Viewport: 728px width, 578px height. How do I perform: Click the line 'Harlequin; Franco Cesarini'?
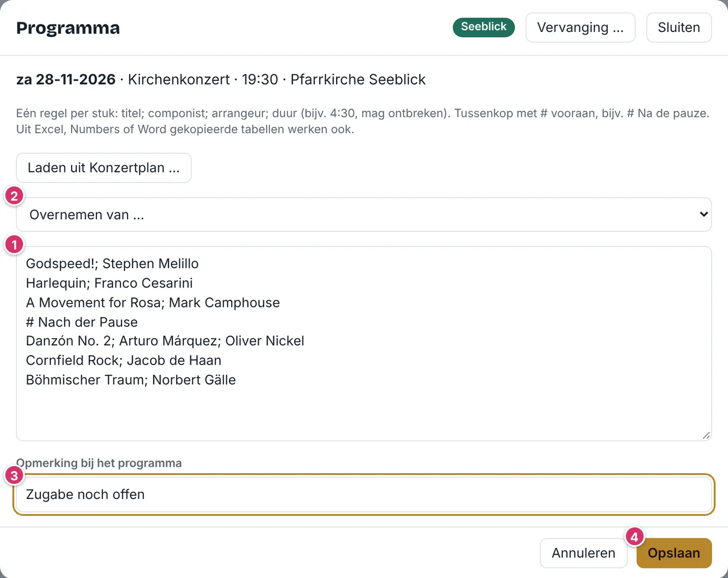[x=109, y=283]
